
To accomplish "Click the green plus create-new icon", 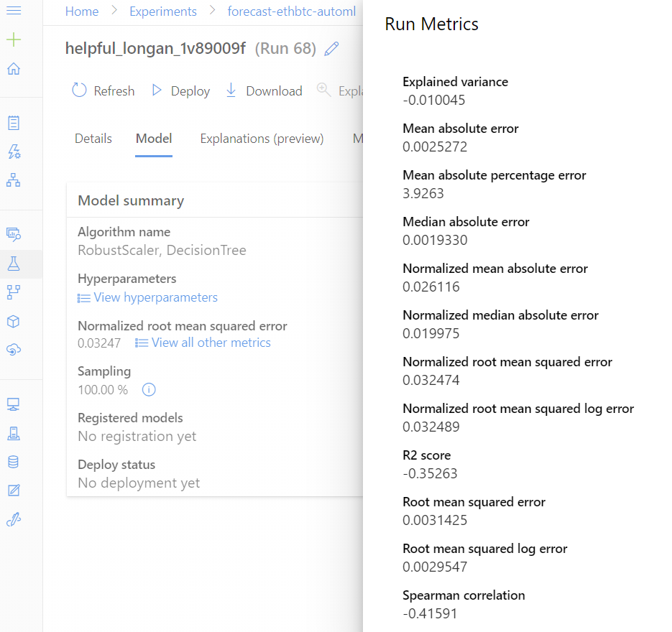I will coord(14,39).
